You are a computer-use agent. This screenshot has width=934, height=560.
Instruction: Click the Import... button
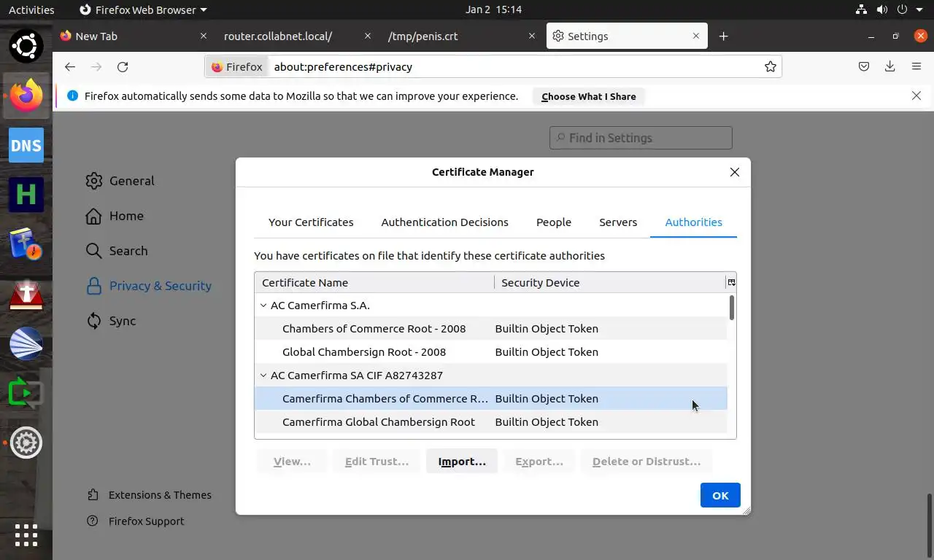(x=462, y=462)
